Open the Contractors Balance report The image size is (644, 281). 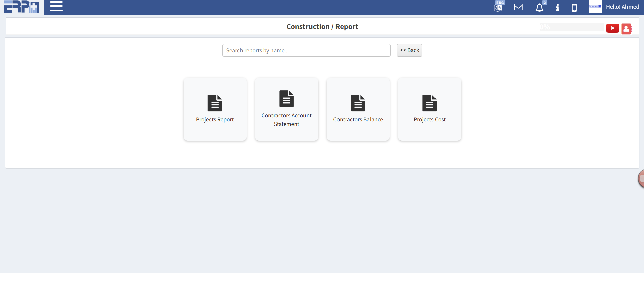[358, 109]
